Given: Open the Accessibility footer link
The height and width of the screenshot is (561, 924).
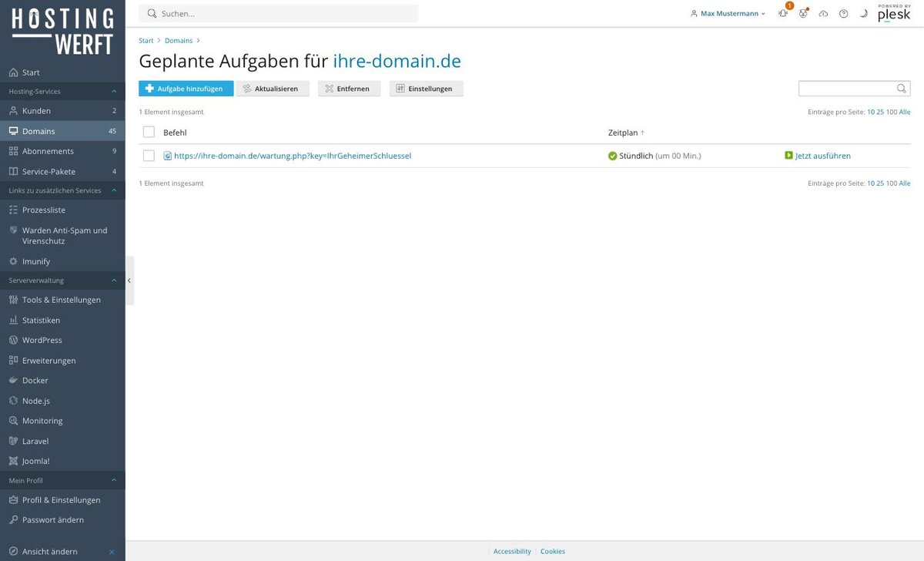Looking at the screenshot, I should [512, 551].
